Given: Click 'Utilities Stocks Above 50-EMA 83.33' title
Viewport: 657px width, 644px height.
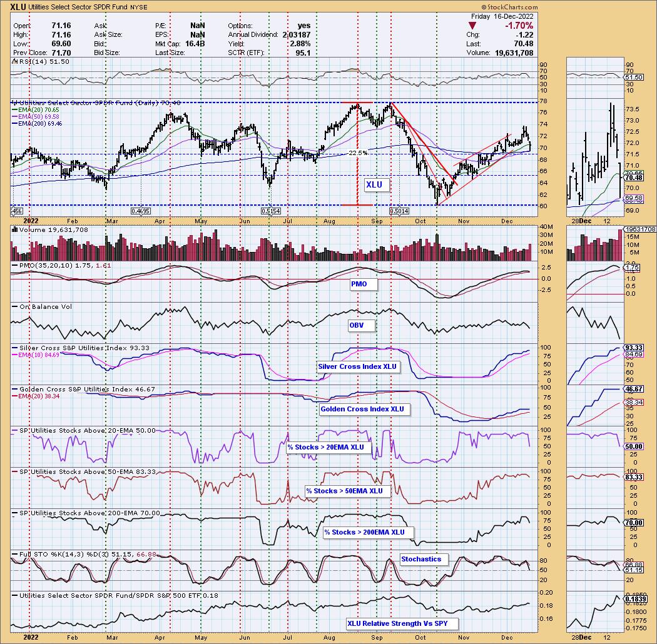Looking at the screenshot, I should point(83,471).
